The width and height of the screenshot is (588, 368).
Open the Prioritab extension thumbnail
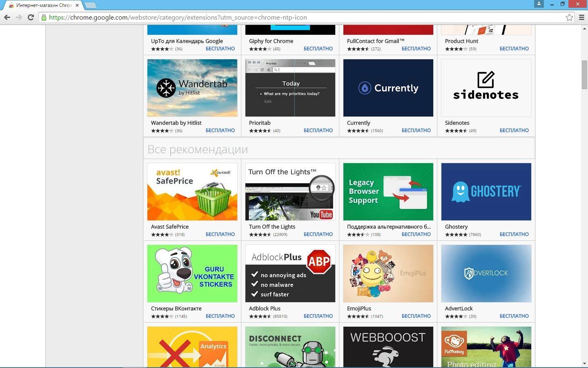290,88
